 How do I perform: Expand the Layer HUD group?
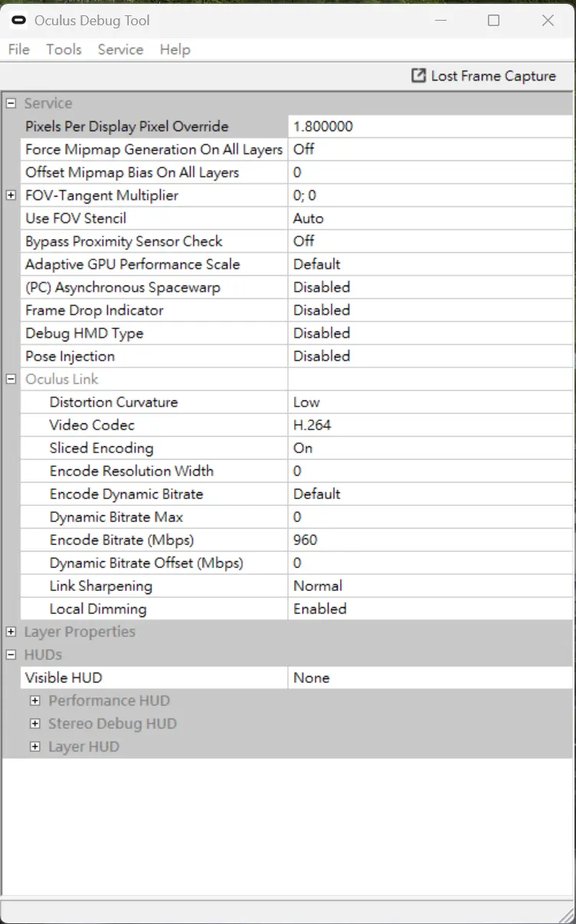[x=34, y=746]
